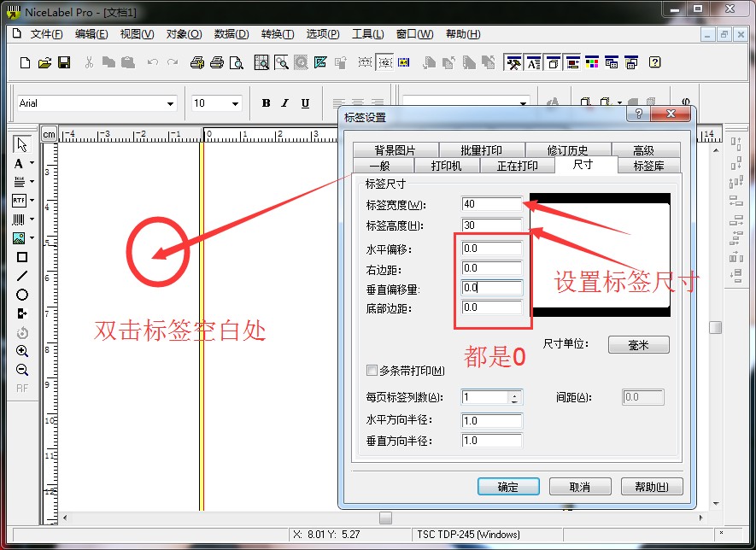The image size is (756, 550).
Task: Open file with the folder icon
Action: coord(44,62)
